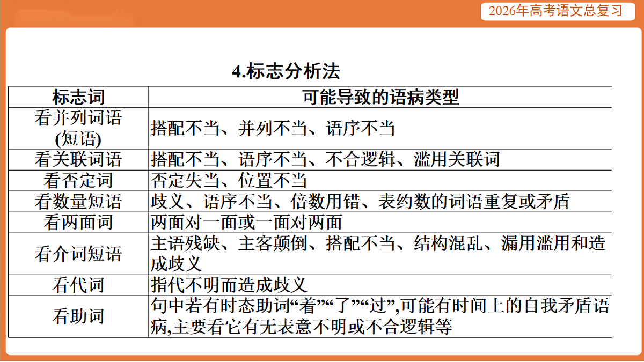Select the 看关联词语 cell
The image size is (644, 362).
(78, 159)
